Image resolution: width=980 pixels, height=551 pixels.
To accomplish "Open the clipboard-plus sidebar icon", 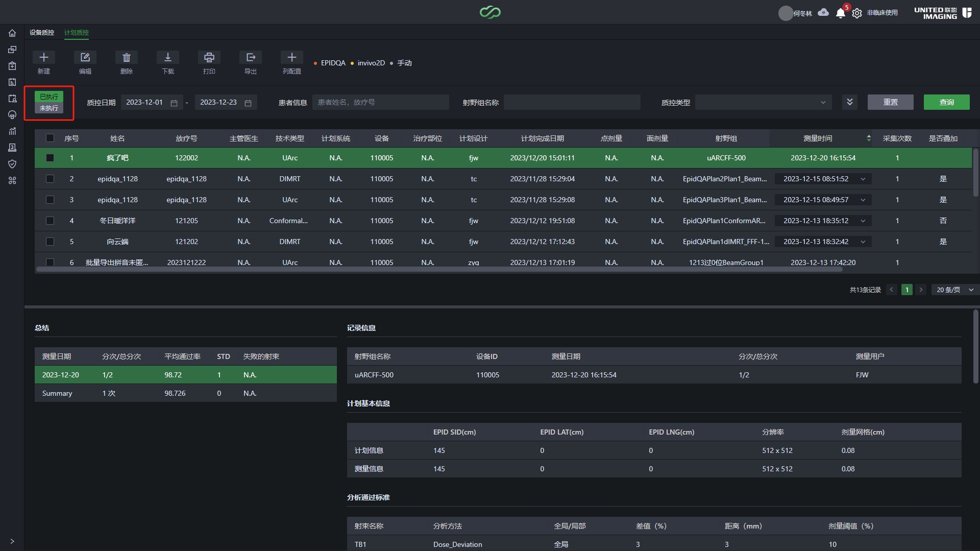I will pos(12,66).
